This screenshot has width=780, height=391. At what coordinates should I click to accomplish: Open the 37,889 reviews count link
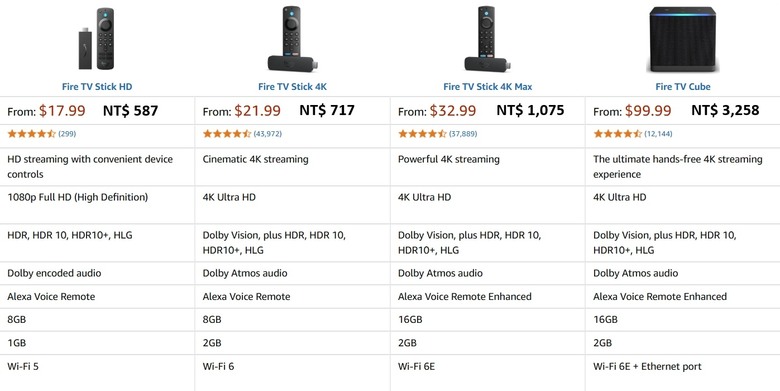point(463,134)
